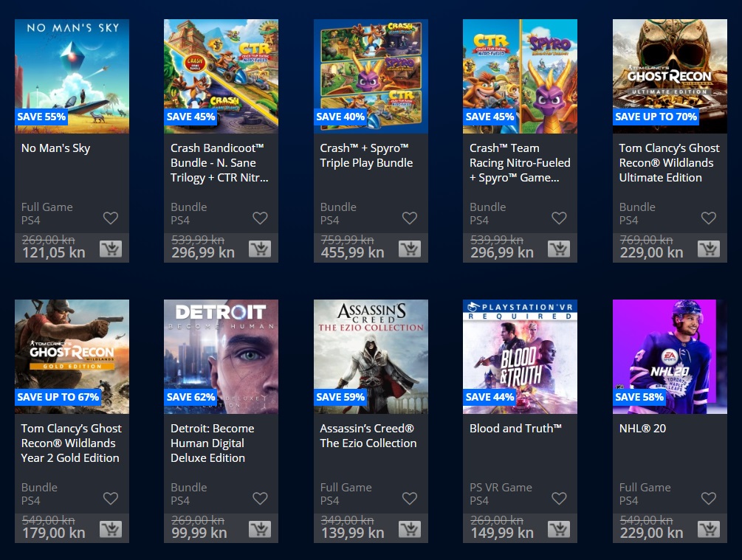Click SAVE UP TO 70% badge on Ghost Recon

pos(656,117)
